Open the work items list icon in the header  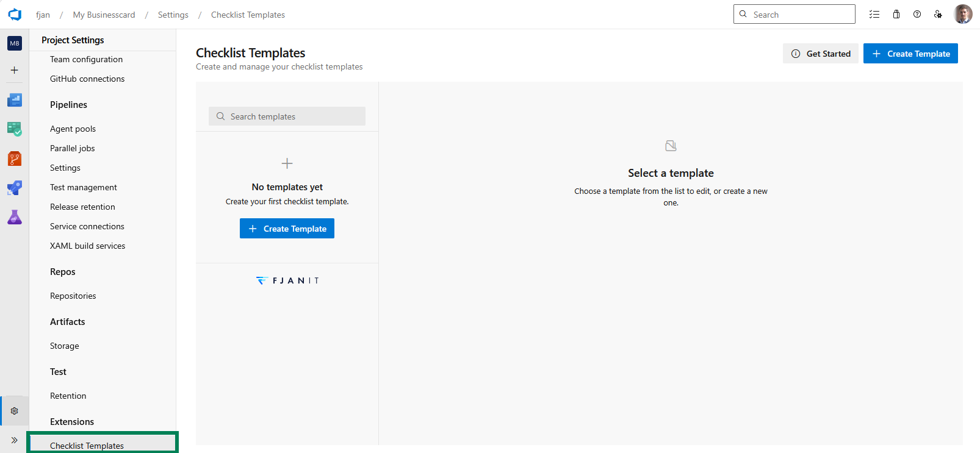tap(874, 15)
